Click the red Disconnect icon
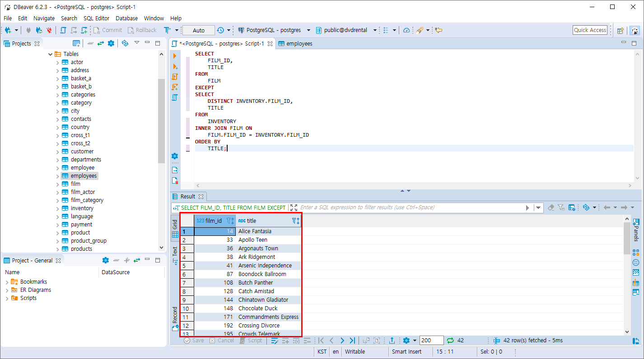The height and width of the screenshot is (359, 644). tap(49, 30)
